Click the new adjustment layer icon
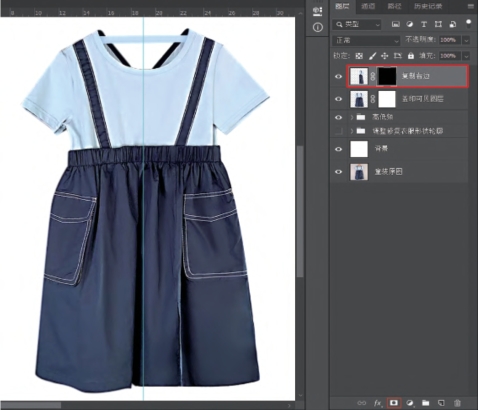478x410 pixels. [x=410, y=403]
